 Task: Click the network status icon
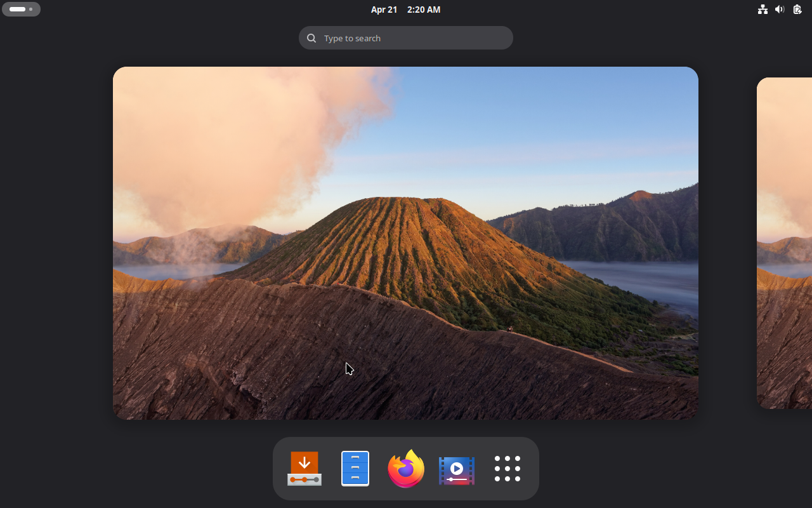point(763,10)
